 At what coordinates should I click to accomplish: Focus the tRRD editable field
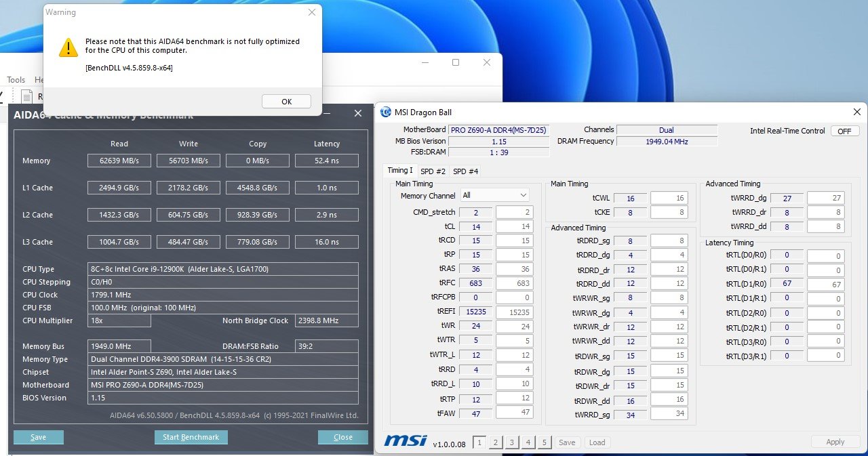click(x=514, y=369)
